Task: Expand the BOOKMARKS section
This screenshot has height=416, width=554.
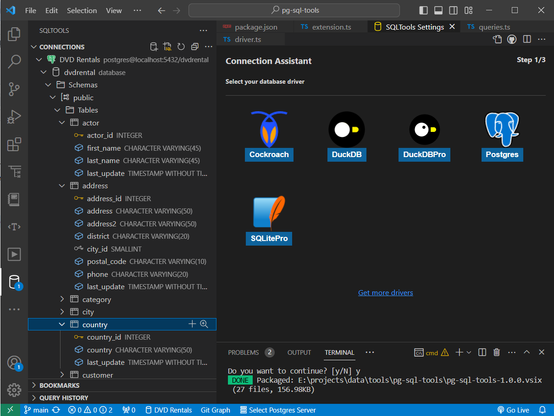Action: (59, 385)
